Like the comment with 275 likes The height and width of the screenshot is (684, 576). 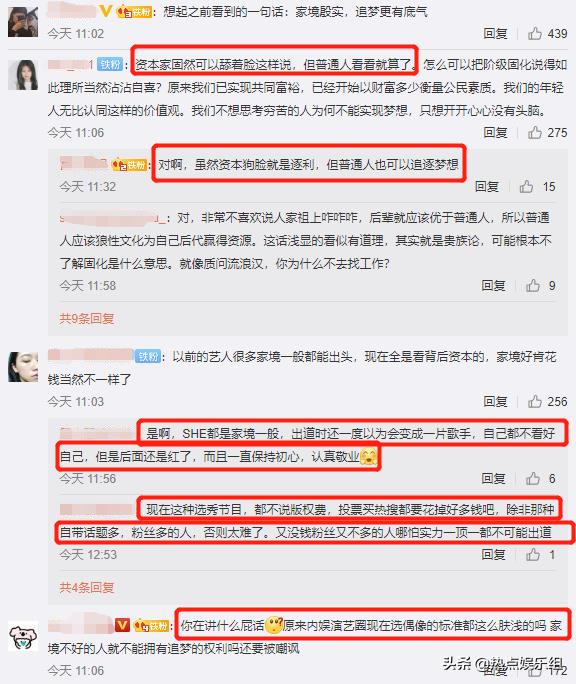pos(535,133)
